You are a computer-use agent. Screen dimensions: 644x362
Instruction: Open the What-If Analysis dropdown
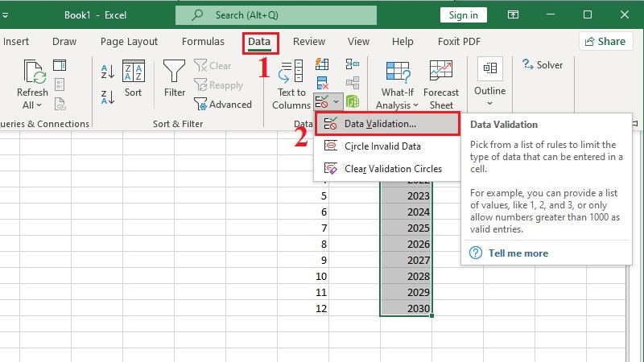397,85
